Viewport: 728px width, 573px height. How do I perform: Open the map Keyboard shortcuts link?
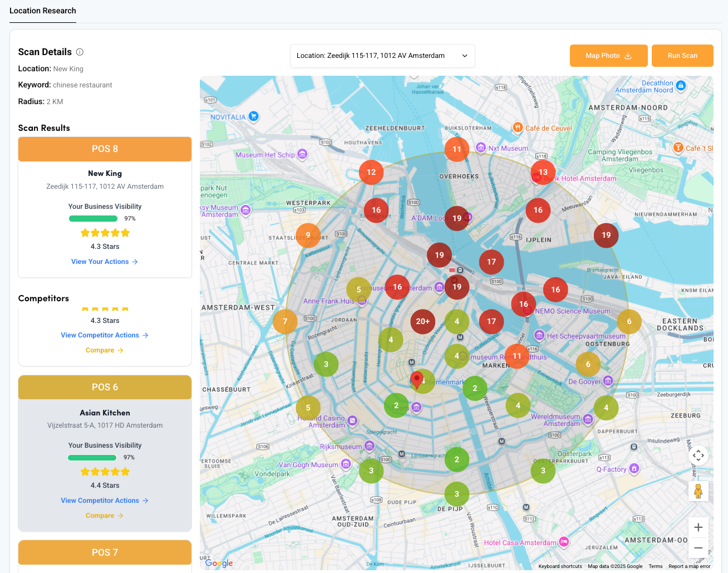point(560,566)
